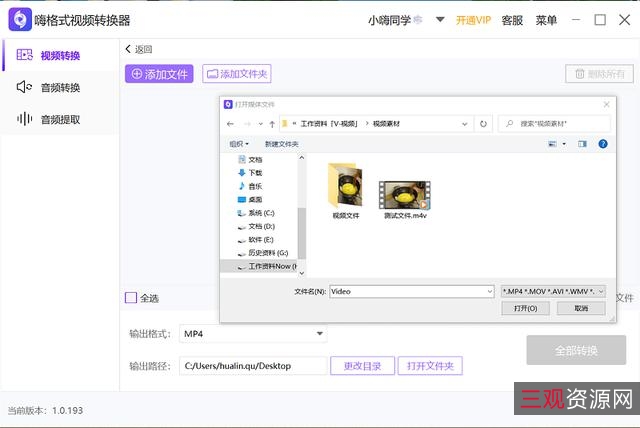
Task: Select the 视频文件 folder thumbnail
Action: (x=345, y=191)
